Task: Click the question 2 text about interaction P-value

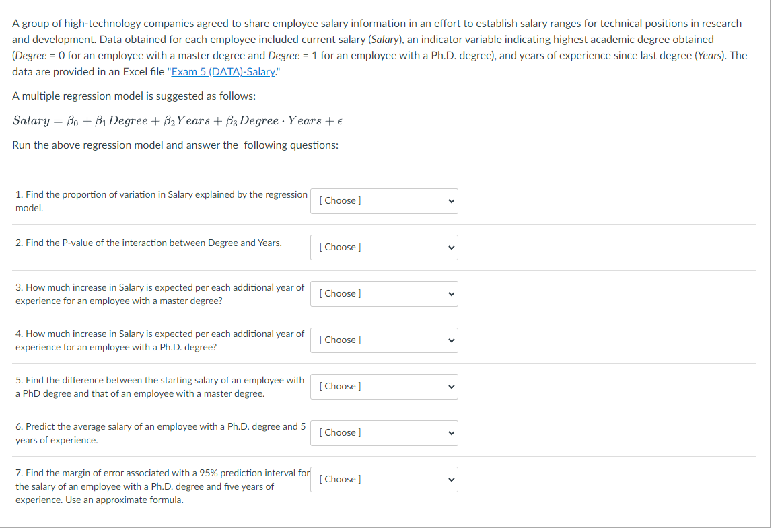Action: click(x=148, y=243)
